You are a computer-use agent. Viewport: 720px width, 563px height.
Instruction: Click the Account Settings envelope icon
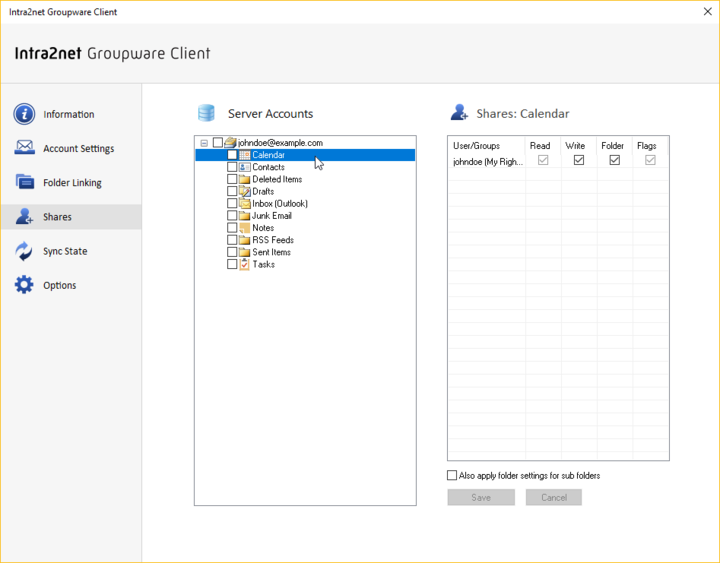[x=24, y=147]
